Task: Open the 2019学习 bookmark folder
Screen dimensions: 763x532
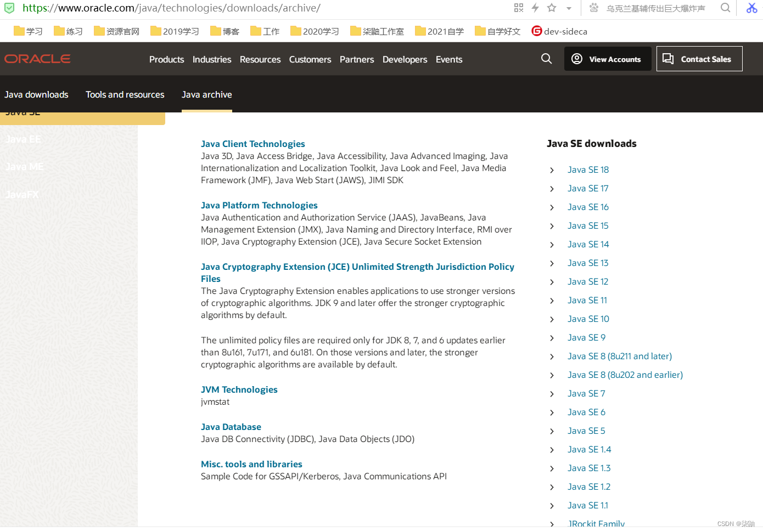Action: 175,31
